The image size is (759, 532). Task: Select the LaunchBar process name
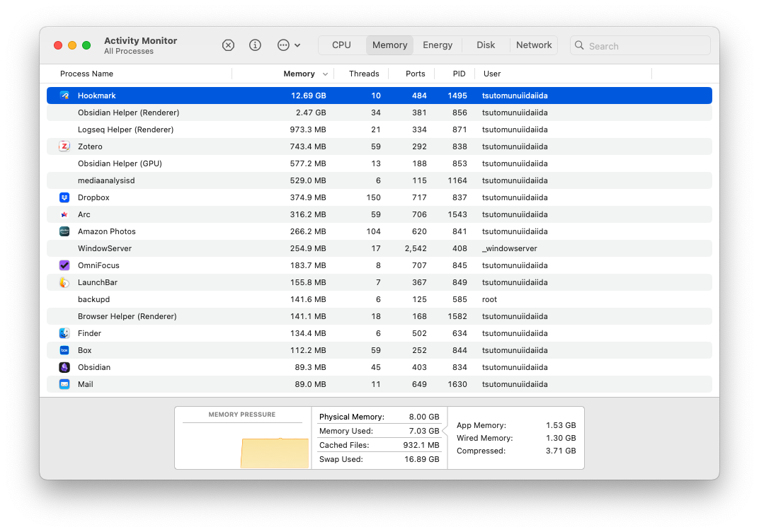click(x=97, y=282)
